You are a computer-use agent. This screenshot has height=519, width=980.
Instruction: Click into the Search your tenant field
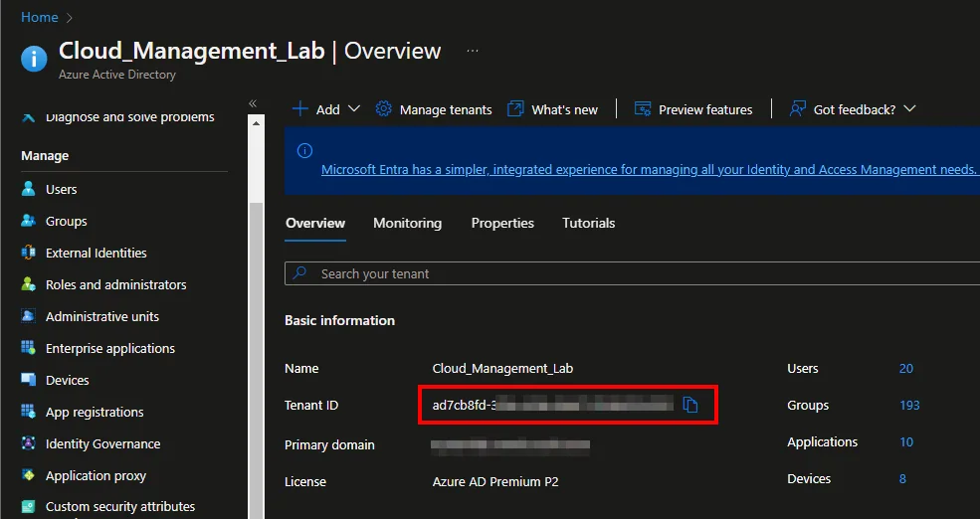point(633,273)
